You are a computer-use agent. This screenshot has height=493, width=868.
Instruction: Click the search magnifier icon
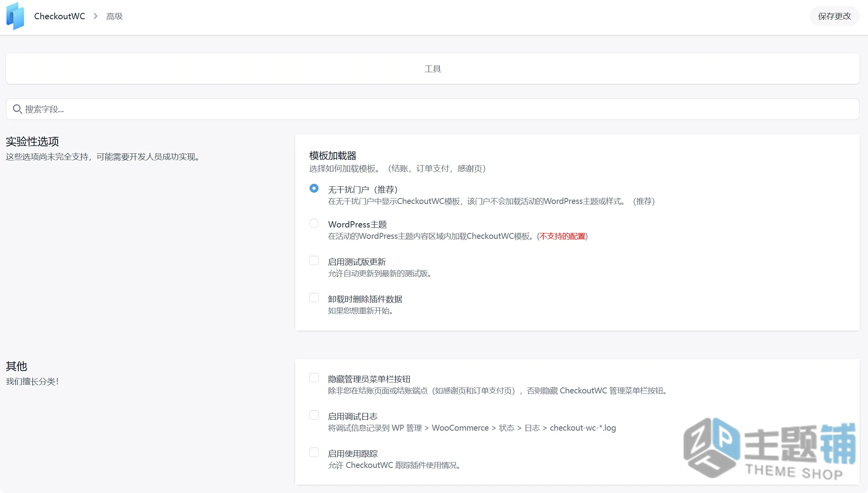17,109
